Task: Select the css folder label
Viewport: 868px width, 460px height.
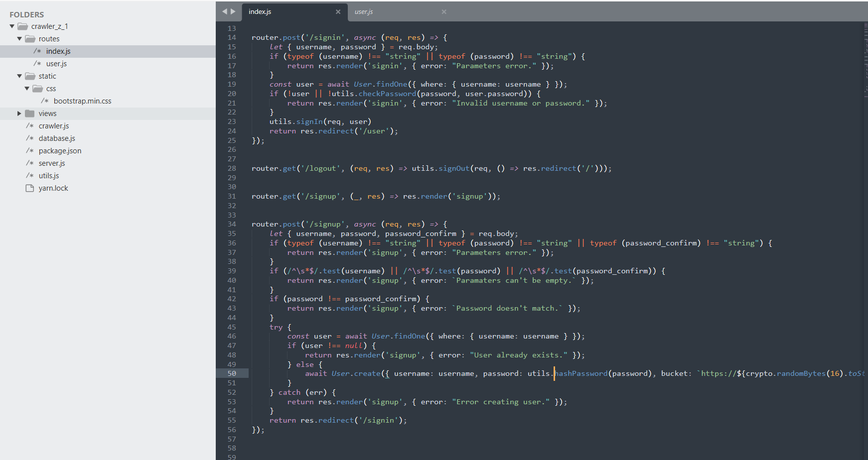Action: (x=51, y=89)
